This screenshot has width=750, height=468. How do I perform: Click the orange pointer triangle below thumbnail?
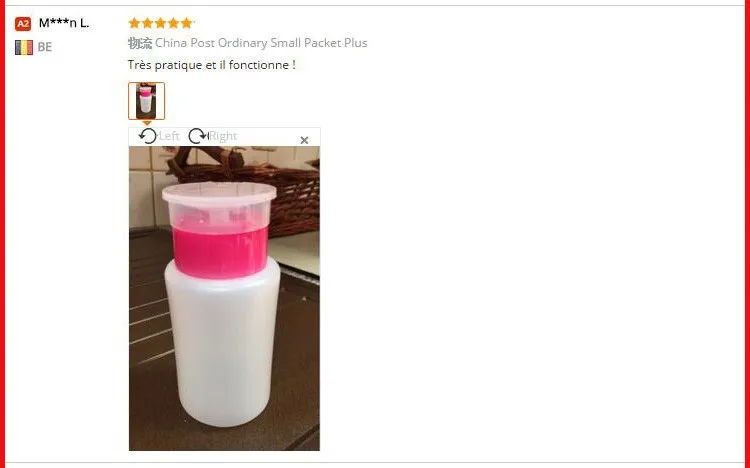point(147,123)
